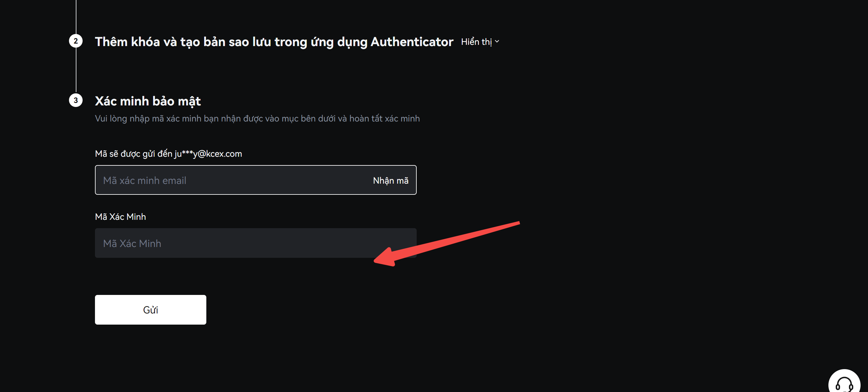This screenshot has width=868, height=392.
Task: Click the "Vui lòng nhập mã xác minh" description
Action: [x=257, y=118]
